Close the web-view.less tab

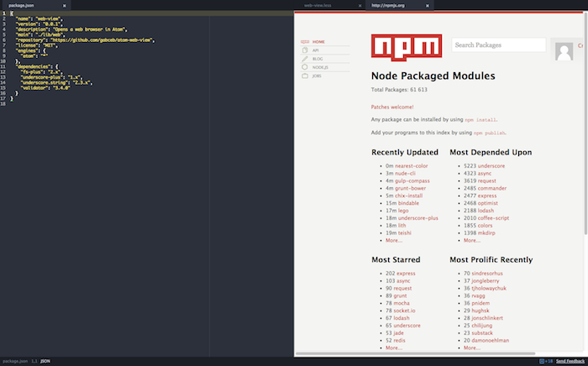[x=360, y=6]
